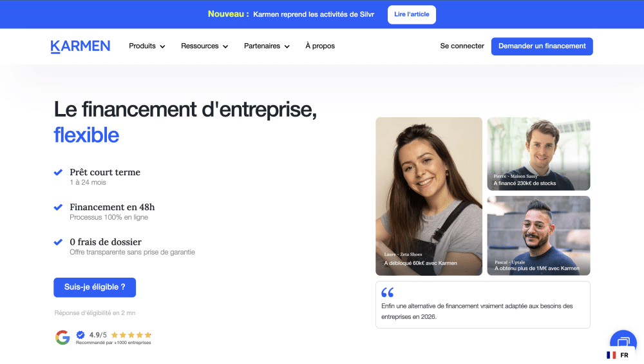The width and height of the screenshot is (644, 364).
Task: Click Demander un financement button
Action: (x=542, y=46)
